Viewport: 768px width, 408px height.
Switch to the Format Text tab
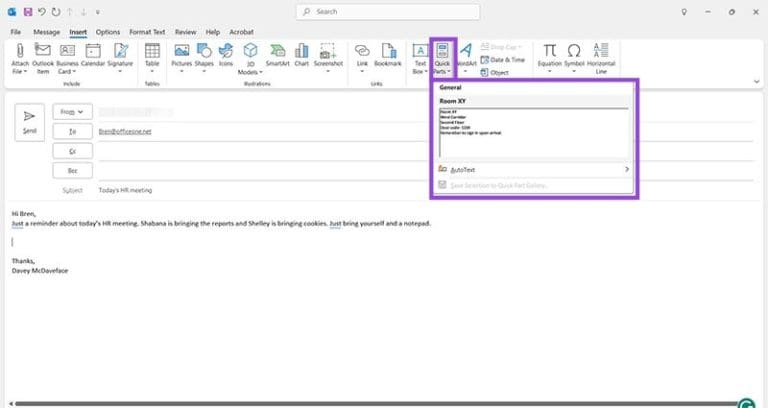pos(146,32)
